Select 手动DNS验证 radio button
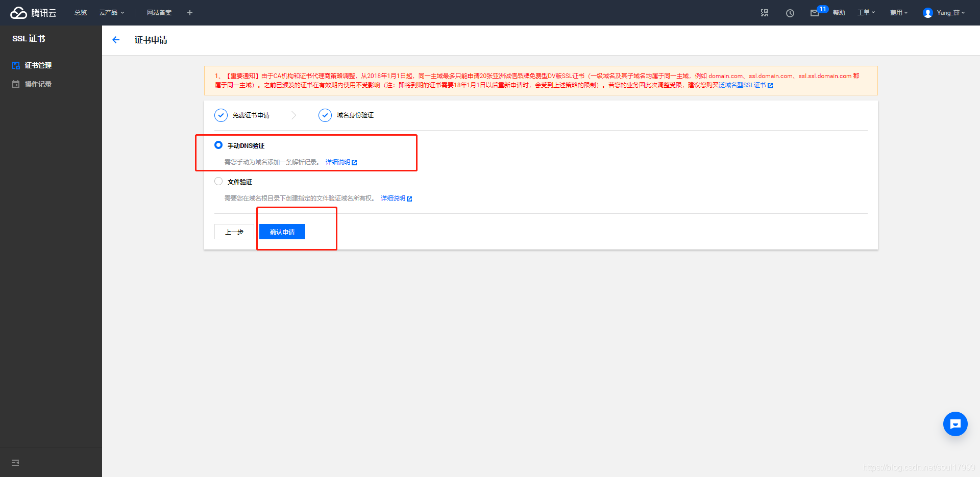980x477 pixels. (x=218, y=145)
